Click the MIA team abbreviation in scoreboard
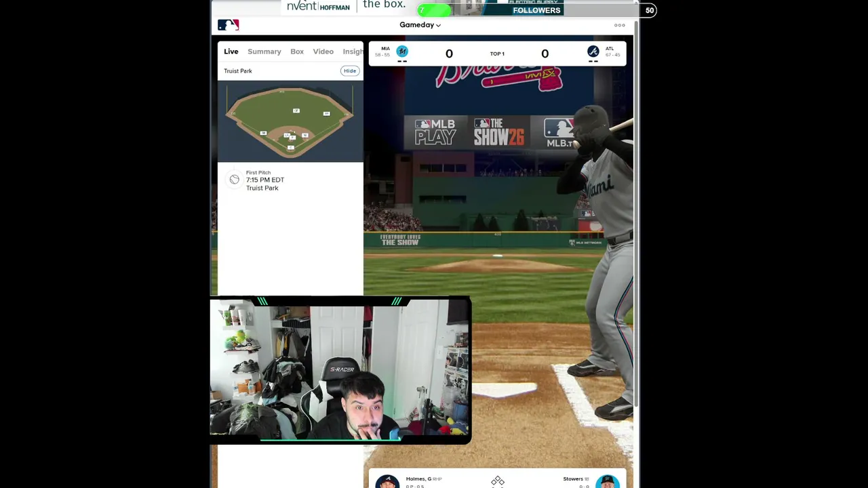This screenshot has width=868, height=488. click(x=385, y=49)
